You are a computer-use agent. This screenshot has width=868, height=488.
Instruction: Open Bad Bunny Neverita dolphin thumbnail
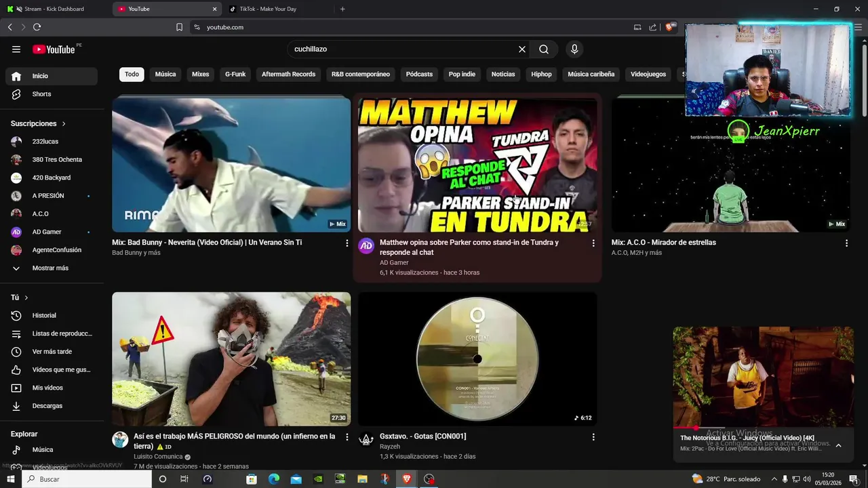tap(231, 165)
